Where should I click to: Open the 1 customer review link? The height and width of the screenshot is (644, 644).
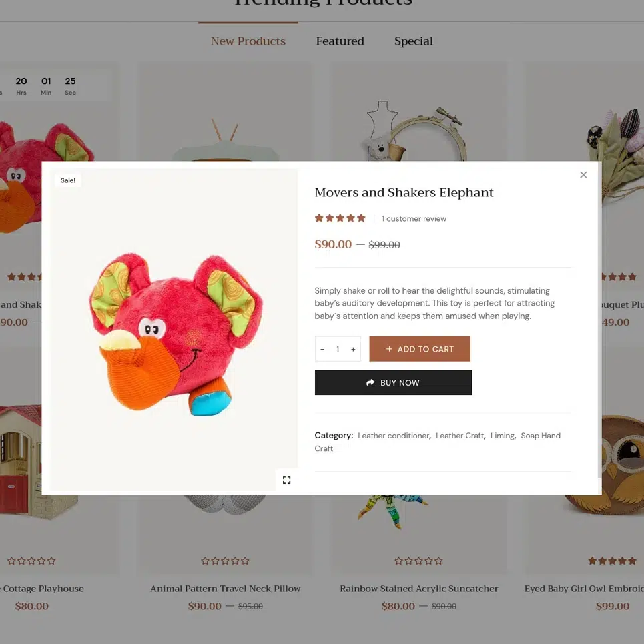point(414,219)
